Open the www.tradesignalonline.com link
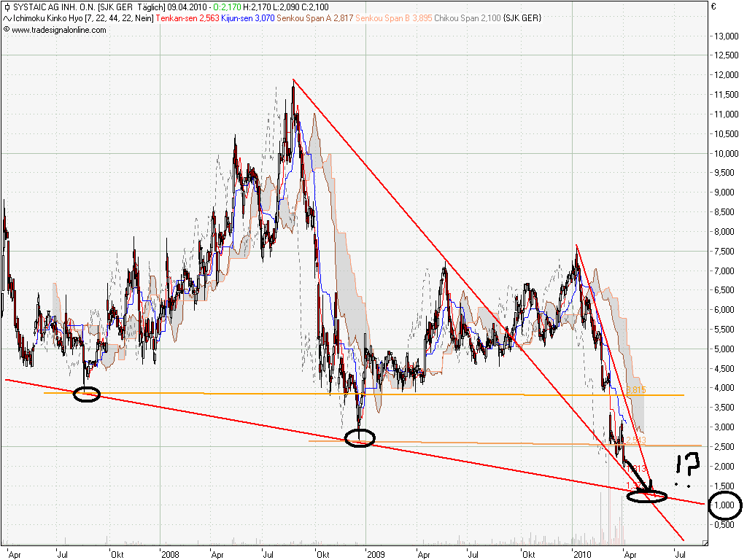The width and height of the screenshot is (747, 560). [x=59, y=29]
